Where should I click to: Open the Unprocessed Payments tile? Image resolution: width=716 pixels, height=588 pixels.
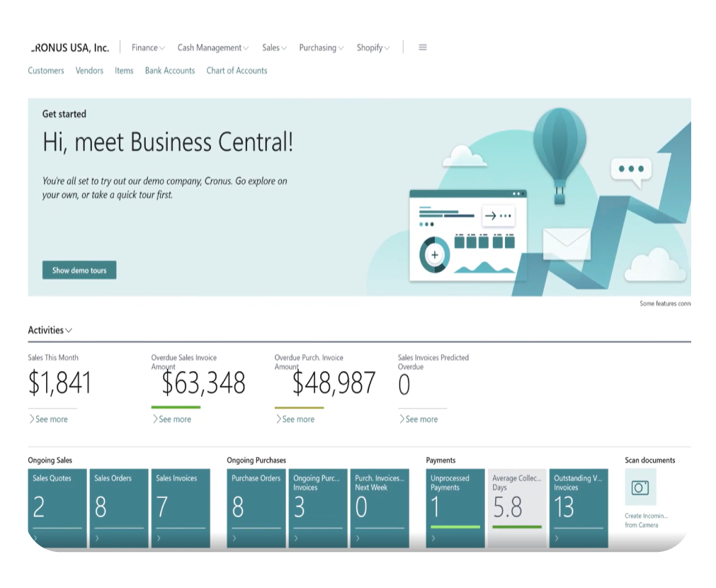pos(455,508)
